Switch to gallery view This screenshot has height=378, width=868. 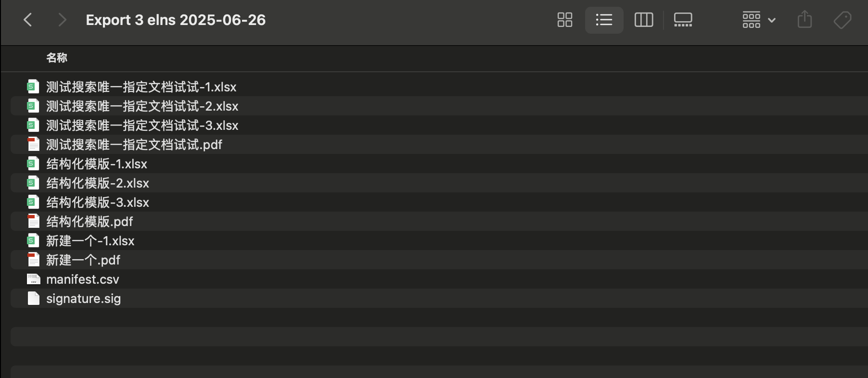[x=683, y=20]
